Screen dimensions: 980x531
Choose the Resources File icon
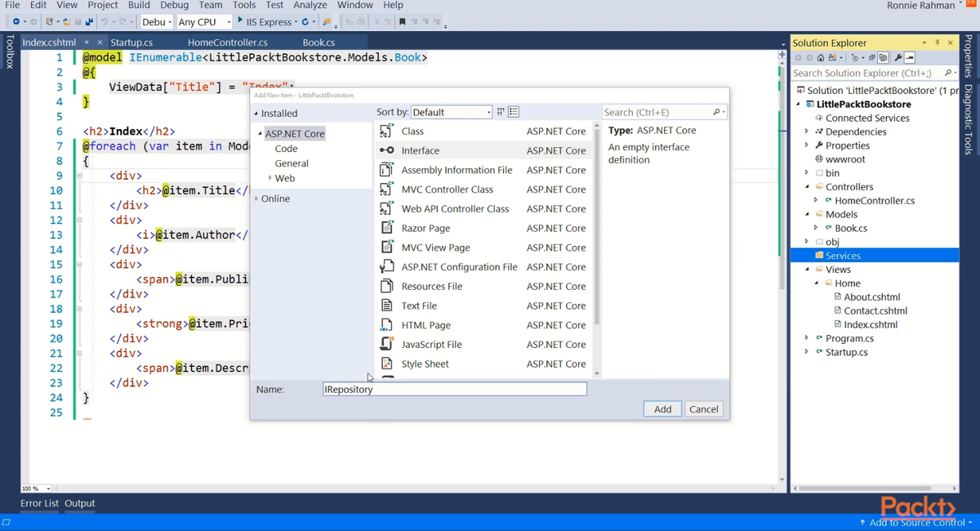pos(387,286)
